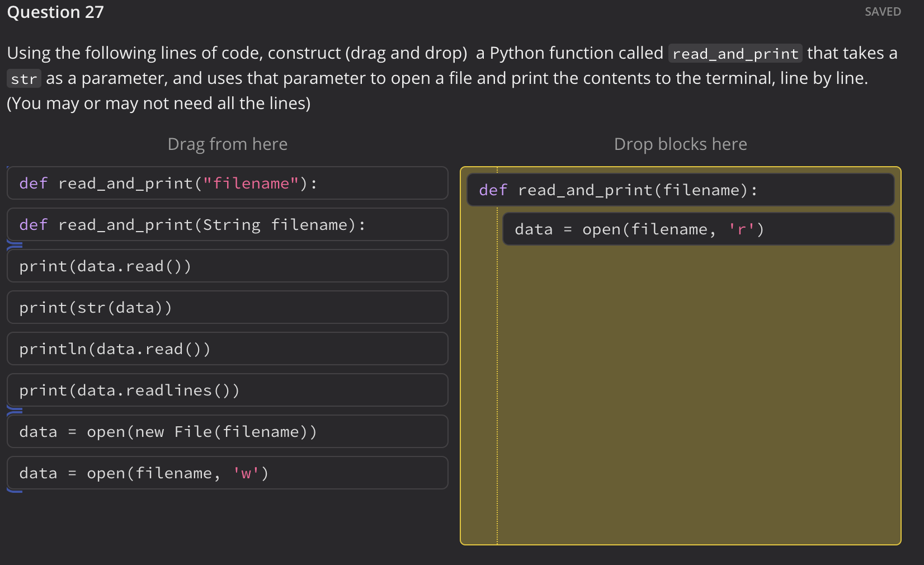The height and width of the screenshot is (565, 924).
Task: Click the SAVED status indicator
Action: pos(882,11)
